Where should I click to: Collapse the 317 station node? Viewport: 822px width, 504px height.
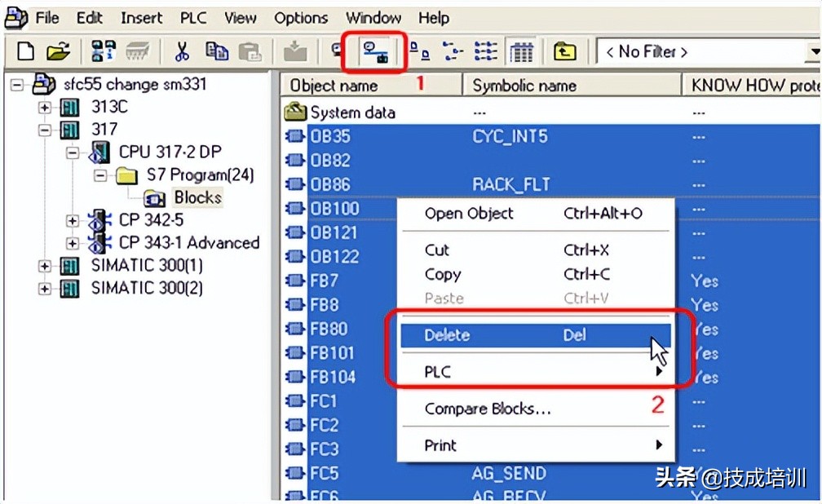click(45, 130)
